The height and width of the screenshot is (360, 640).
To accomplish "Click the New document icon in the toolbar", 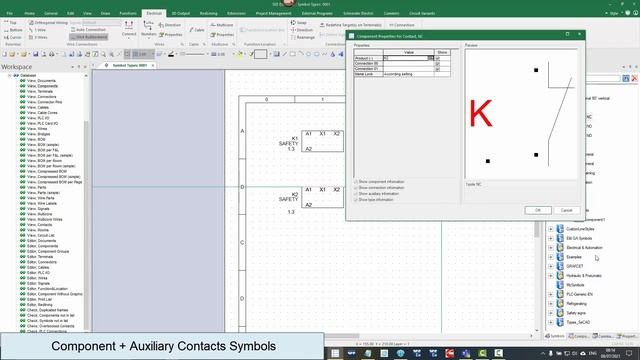I will click(x=4, y=54).
